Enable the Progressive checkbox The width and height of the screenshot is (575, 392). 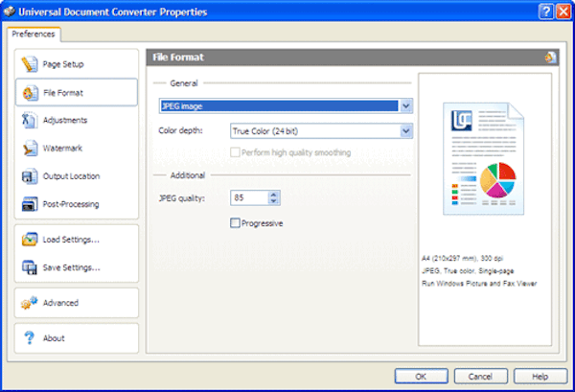(236, 223)
